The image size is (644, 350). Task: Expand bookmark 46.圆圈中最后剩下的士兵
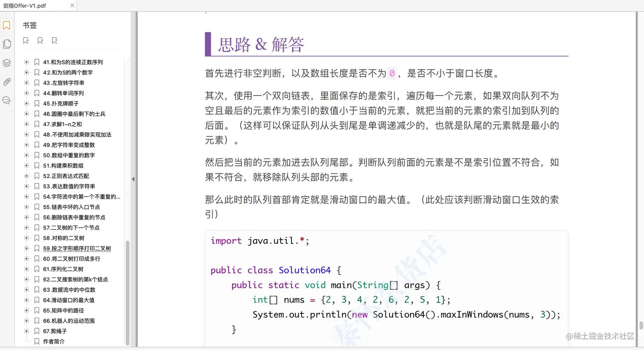[26, 114]
